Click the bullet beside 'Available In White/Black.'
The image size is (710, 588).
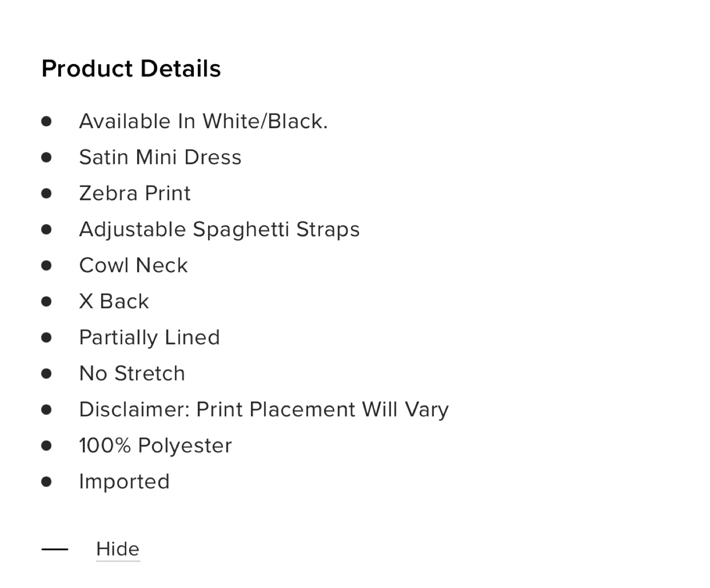tap(47, 121)
